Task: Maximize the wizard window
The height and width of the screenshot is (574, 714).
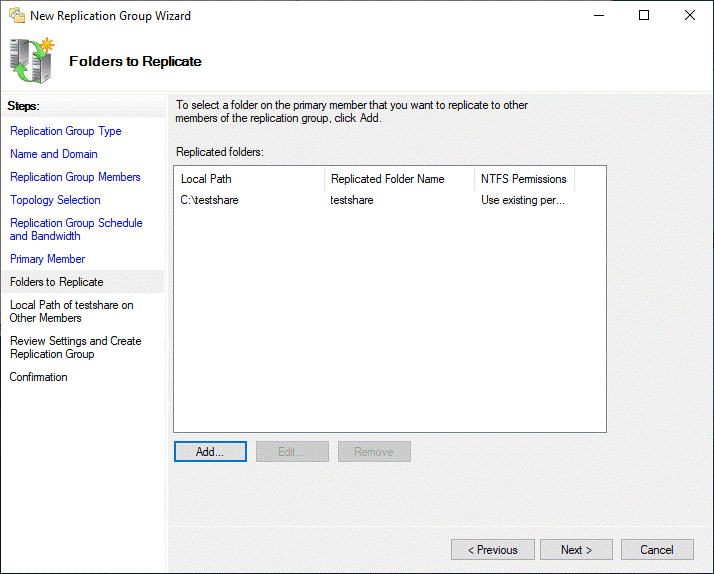Action: point(644,16)
